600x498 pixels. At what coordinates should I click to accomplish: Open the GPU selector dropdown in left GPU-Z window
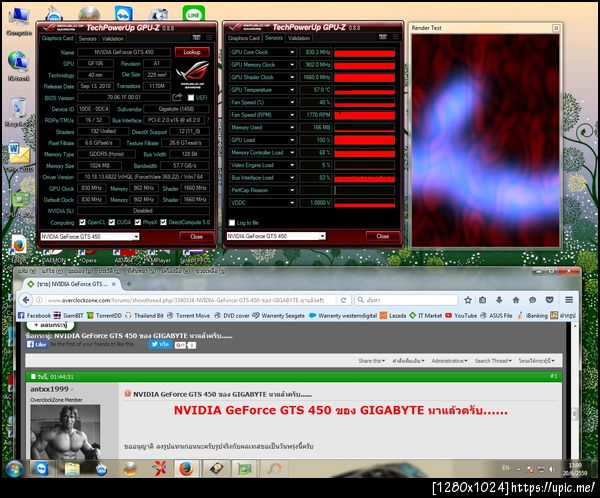point(90,237)
